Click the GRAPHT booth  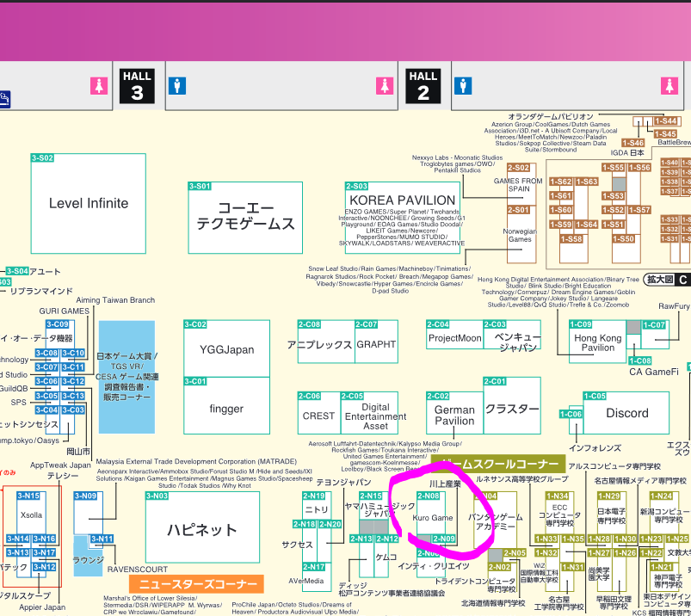376,342
